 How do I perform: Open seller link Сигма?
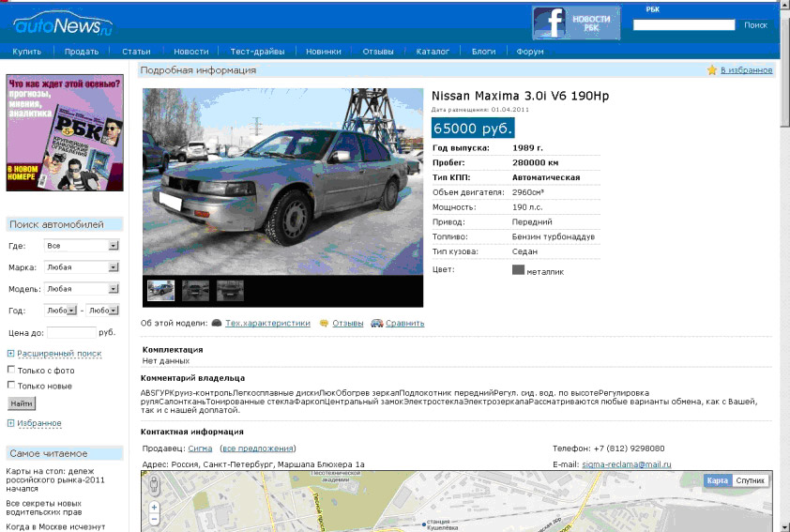tap(200, 448)
